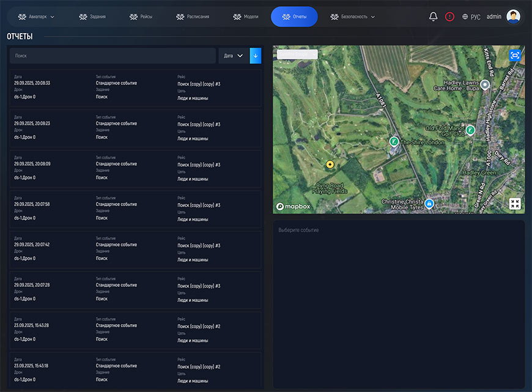Click the Old Fold Manor Golf Club marker
The image size is (532, 392).
(x=470, y=130)
